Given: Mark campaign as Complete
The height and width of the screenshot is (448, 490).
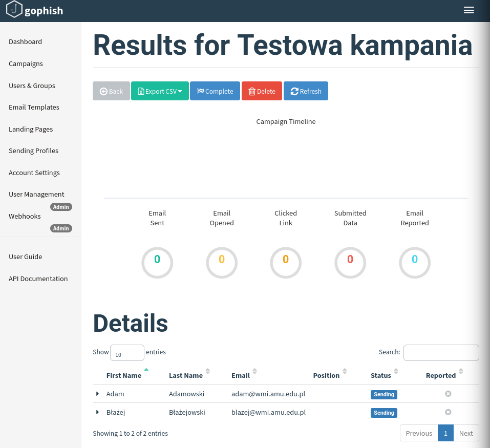Looking at the screenshot, I should pyautogui.click(x=215, y=91).
